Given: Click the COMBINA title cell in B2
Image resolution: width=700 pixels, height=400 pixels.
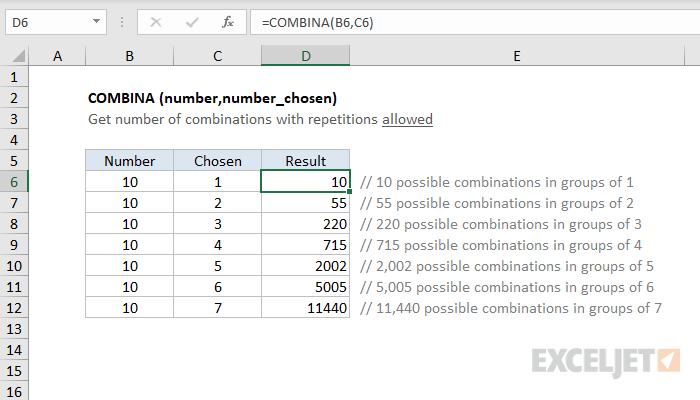Looking at the screenshot, I should tap(129, 98).
